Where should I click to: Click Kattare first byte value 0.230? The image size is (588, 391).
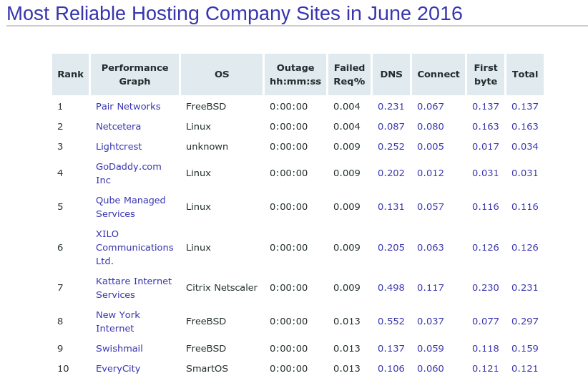coord(485,288)
